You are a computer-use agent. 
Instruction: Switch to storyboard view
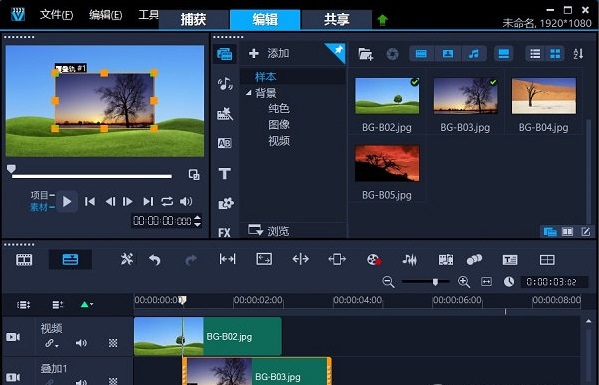[24, 260]
